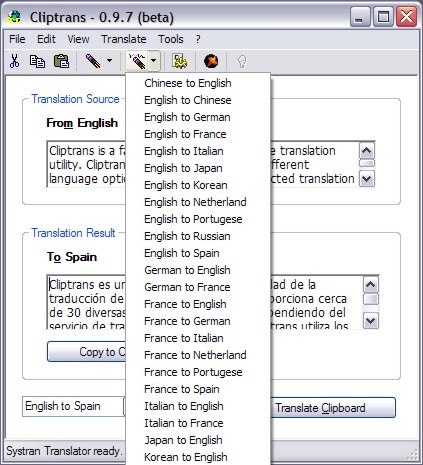Choose English to Spain in list
This screenshot has width=423, height=465.
198,253
